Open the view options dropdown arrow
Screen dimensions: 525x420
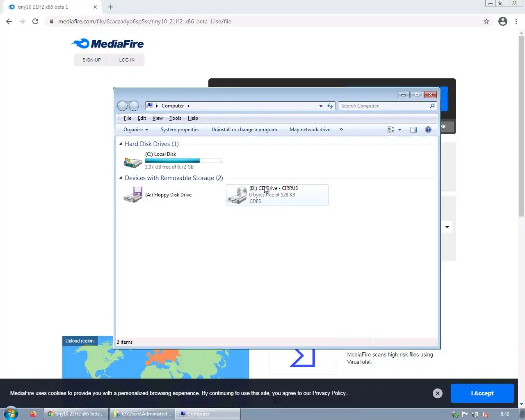tap(399, 130)
